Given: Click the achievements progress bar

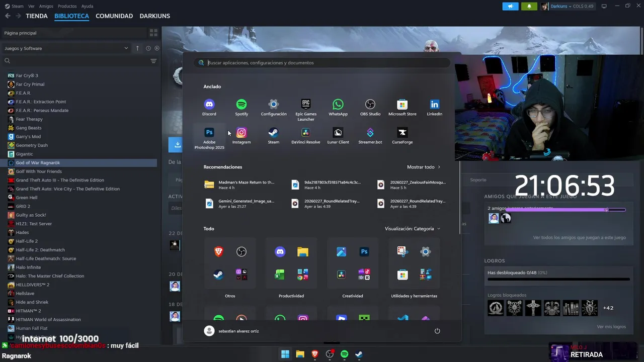Looking at the screenshot, I should (x=558, y=279).
